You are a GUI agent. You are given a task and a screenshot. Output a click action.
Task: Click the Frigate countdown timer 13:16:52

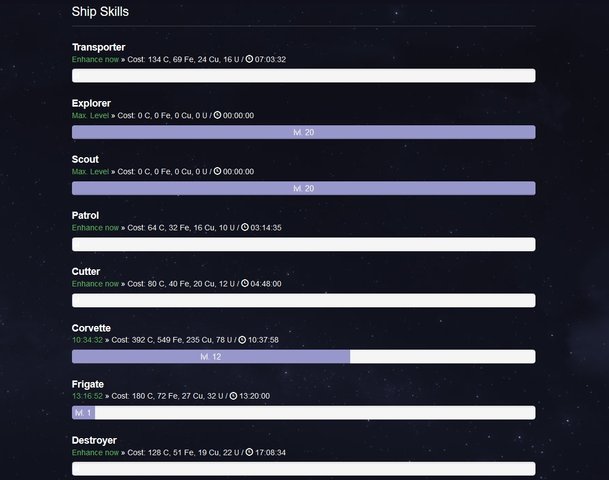87,396
